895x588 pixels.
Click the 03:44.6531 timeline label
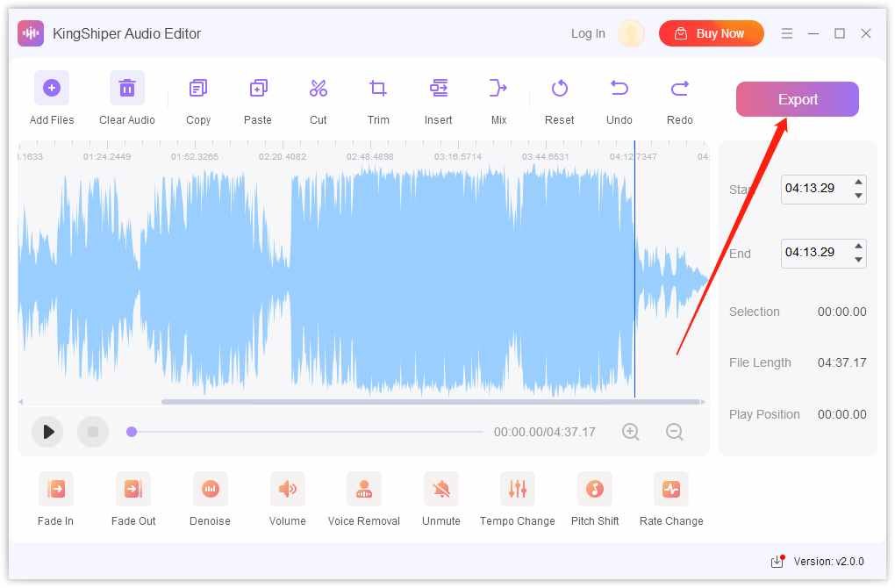pyautogui.click(x=545, y=156)
